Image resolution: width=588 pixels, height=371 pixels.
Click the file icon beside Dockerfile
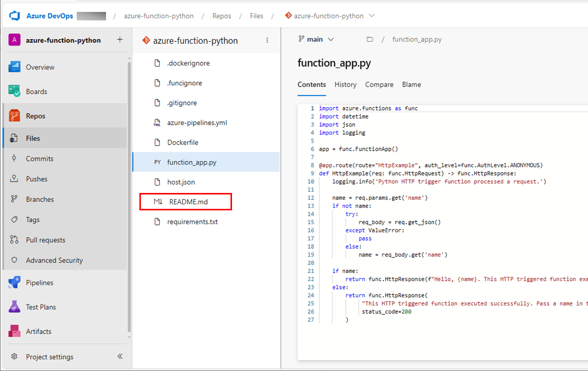coord(157,142)
